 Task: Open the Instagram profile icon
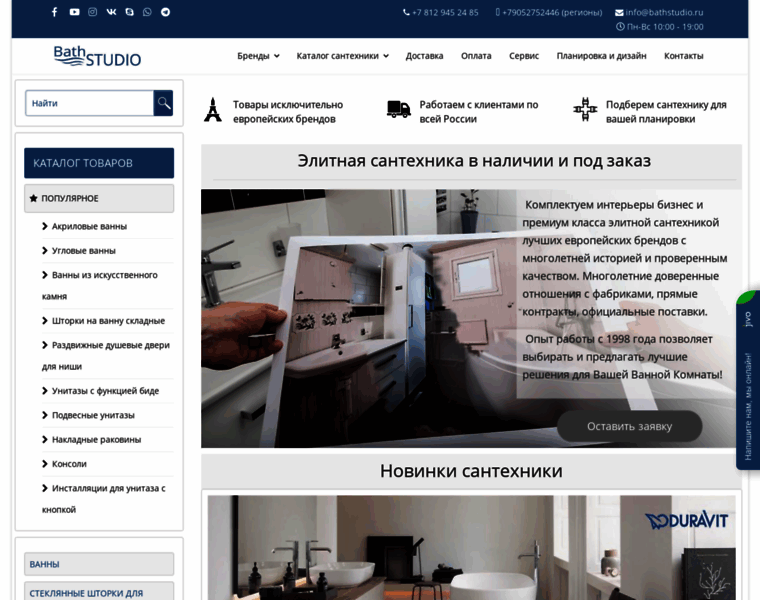point(93,12)
